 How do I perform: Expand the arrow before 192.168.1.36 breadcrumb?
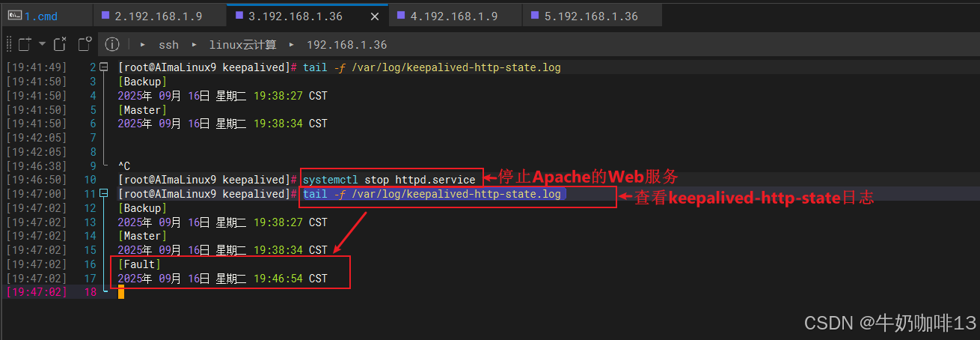coord(291,45)
